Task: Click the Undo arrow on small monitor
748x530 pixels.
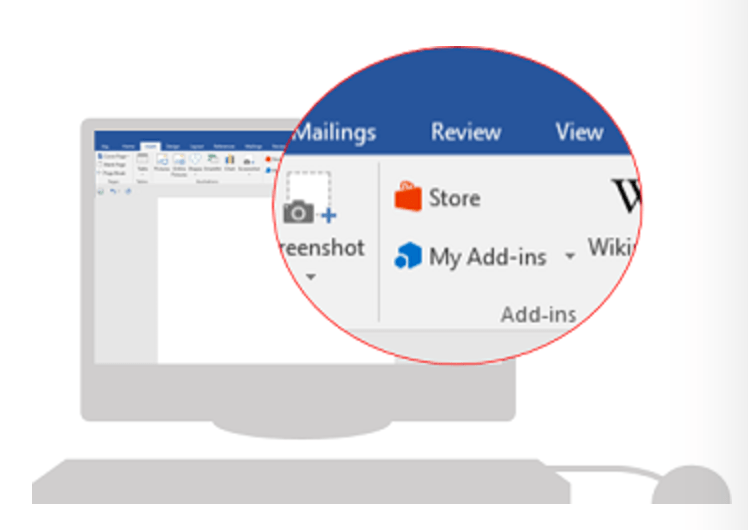Action: tap(113, 191)
